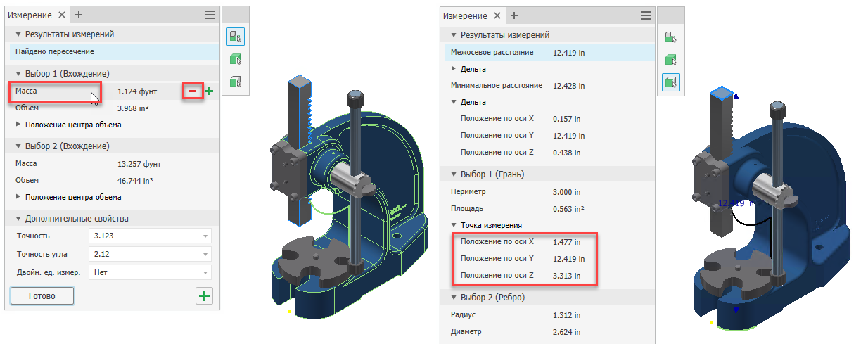Select the Измерение tab in the right panel
The width and height of the screenshot is (868, 344).
click(x=465, y=15)
